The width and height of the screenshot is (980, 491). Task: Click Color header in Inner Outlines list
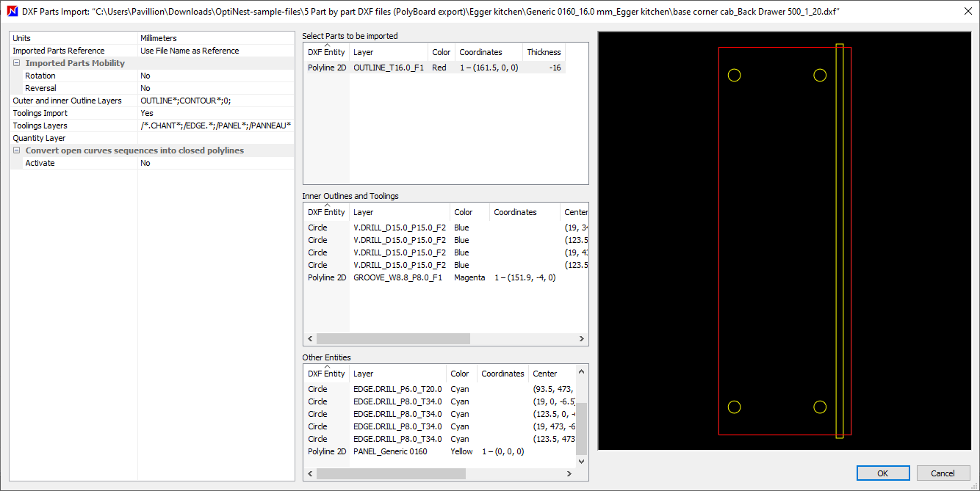pyautogui.click(x=469, y=212)
